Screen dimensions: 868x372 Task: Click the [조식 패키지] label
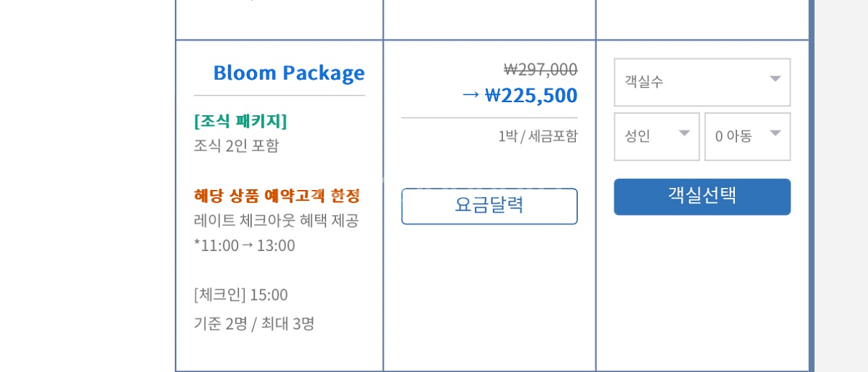(x=240, y=121)
